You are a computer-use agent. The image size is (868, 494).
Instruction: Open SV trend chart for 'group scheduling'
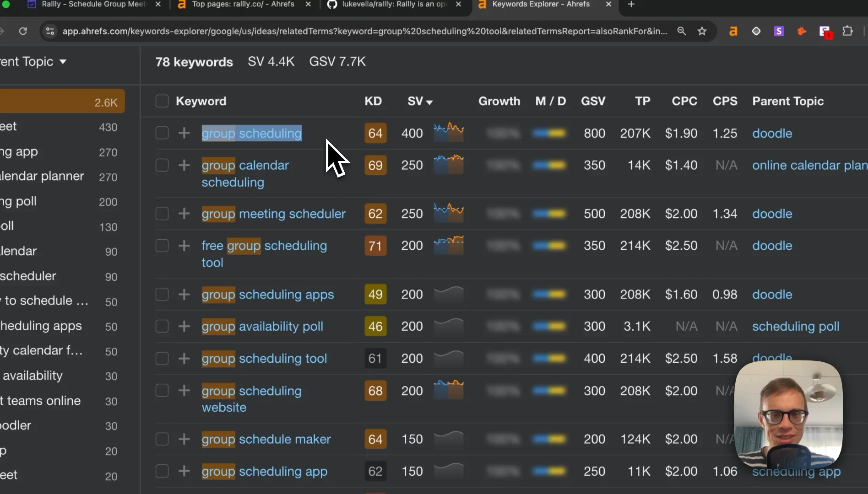(x=449, y=132)
